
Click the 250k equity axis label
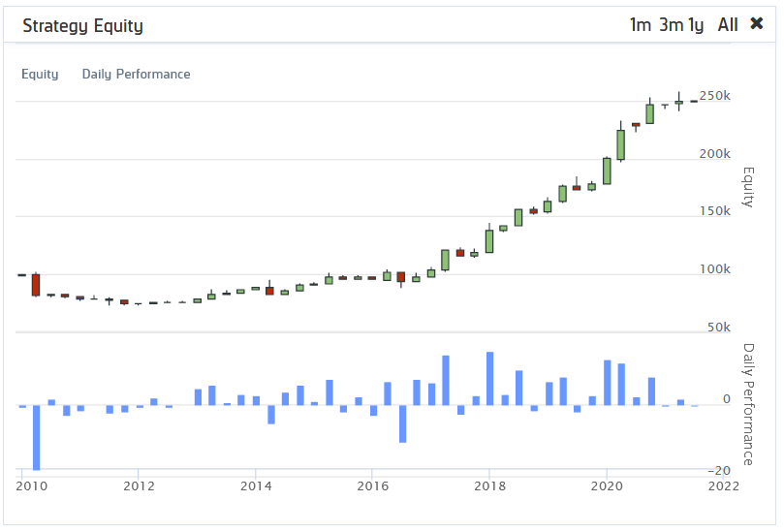click(x=714, y=96)
